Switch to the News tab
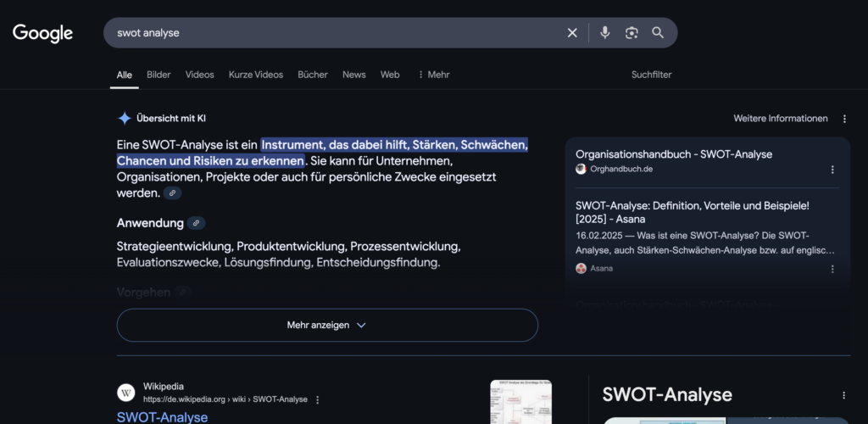Viewport: 868px width, 424px height. tap(353, 75)
